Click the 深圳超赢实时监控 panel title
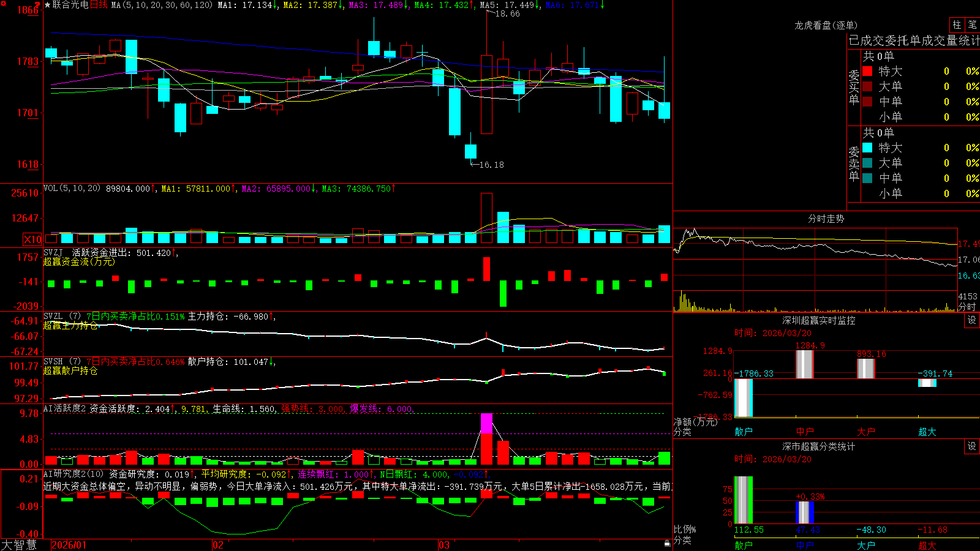 click(818, 320)
